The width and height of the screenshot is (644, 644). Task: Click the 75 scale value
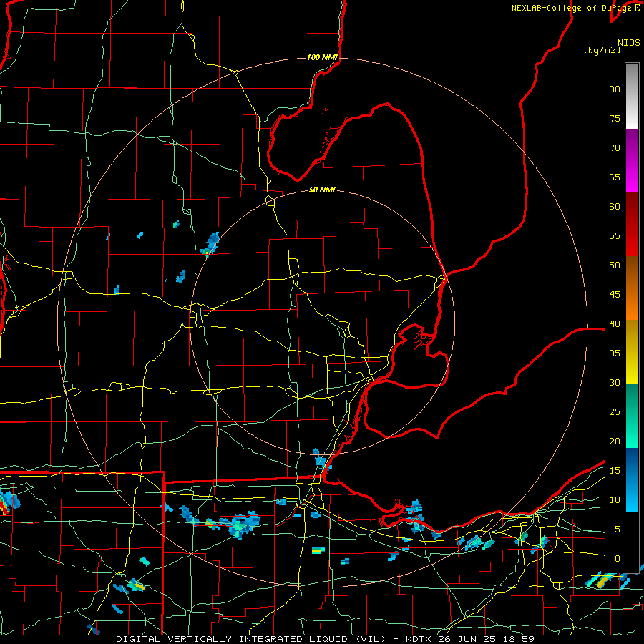[x=615, y=118]
